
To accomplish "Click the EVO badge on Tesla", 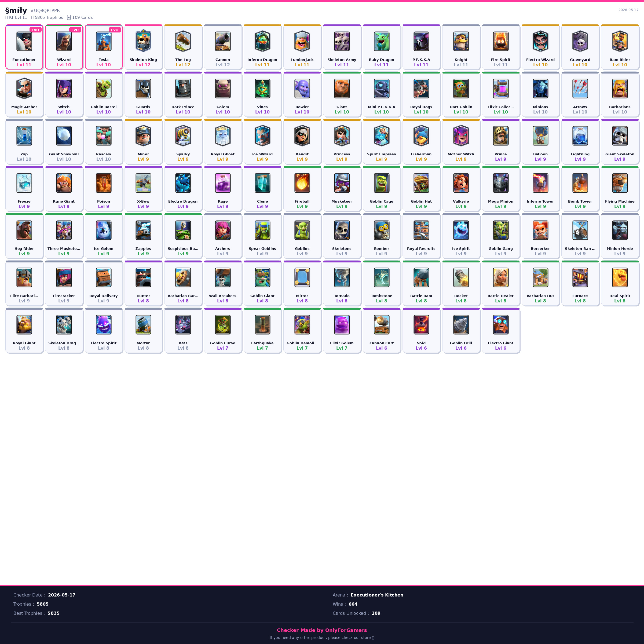I will coord(115,30).
